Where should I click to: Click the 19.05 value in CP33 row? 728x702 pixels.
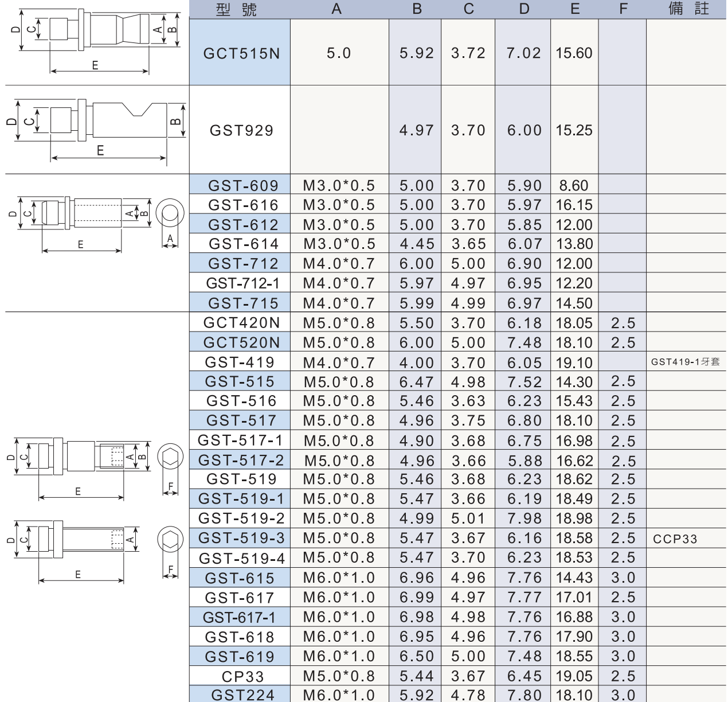click(574, 676)
